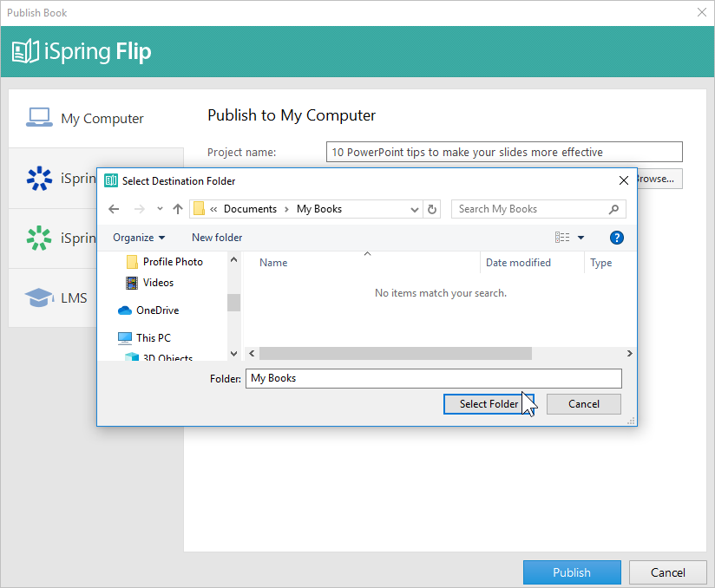This screenshot has width=715, height=588.
Task: Sort by Date modified column
Action: [518, 263]
